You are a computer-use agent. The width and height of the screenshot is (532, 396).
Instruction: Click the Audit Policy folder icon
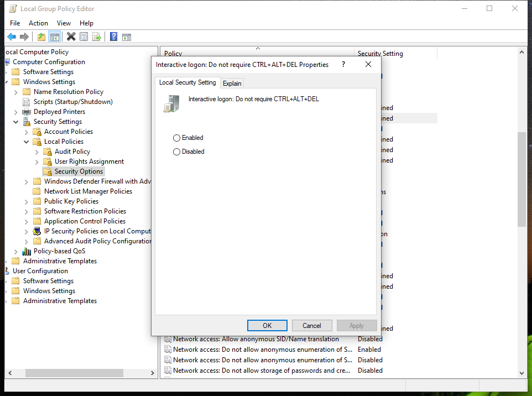coord(48,152)
